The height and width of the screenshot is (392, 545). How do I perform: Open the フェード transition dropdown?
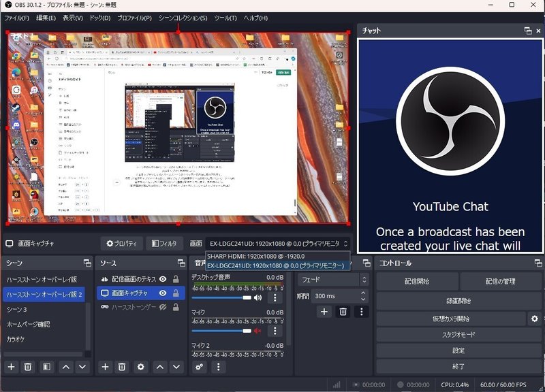coord(332,280)
